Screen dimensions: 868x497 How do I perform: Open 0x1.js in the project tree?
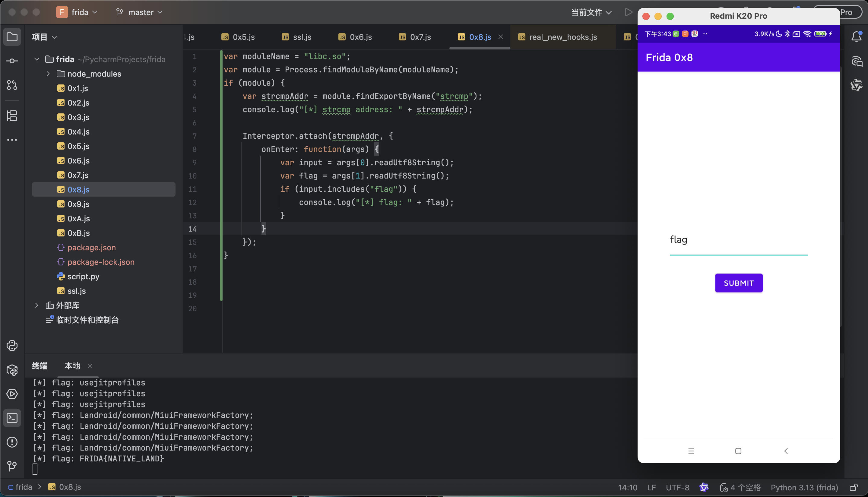tap(78, 88)
